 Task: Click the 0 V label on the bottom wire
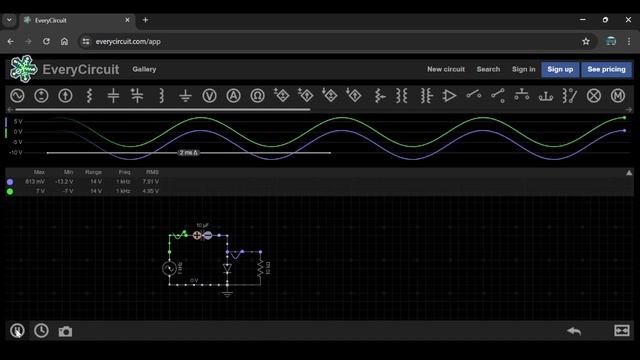[x=194, y=280]
